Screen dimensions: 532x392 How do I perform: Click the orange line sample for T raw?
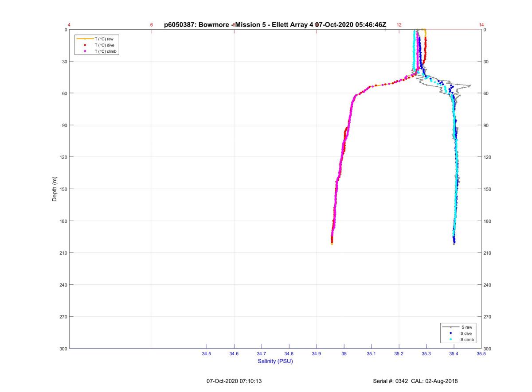pos(85,39)
